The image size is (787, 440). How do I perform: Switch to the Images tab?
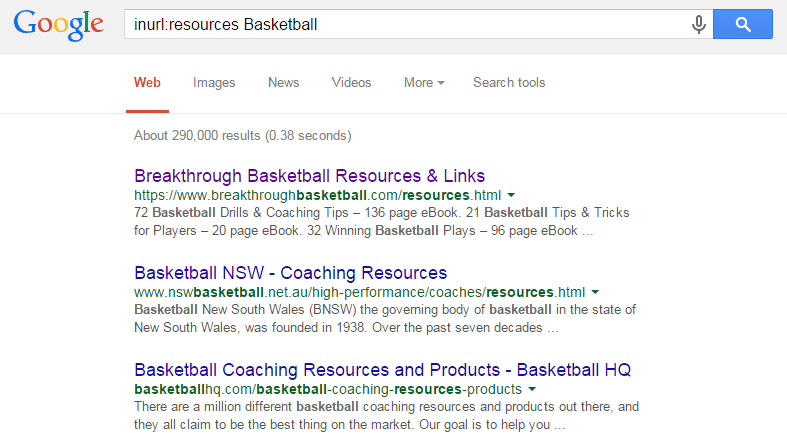click(214, 82)
